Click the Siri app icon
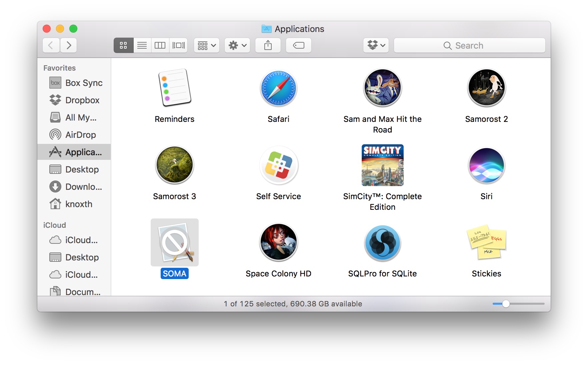This screenshot has height=365, width=588. [x=486, y=165]
